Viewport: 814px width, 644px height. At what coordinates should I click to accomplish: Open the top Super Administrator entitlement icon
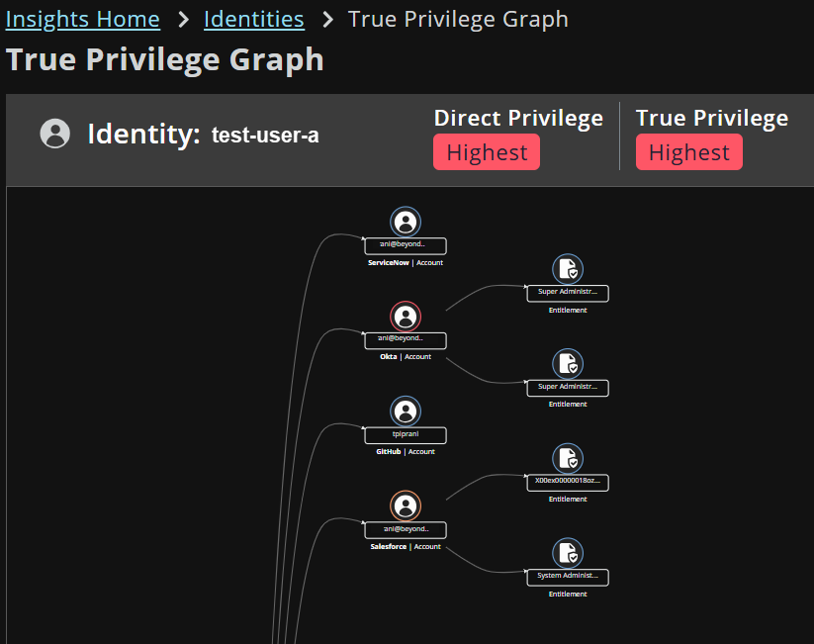(x=567, y=268)
